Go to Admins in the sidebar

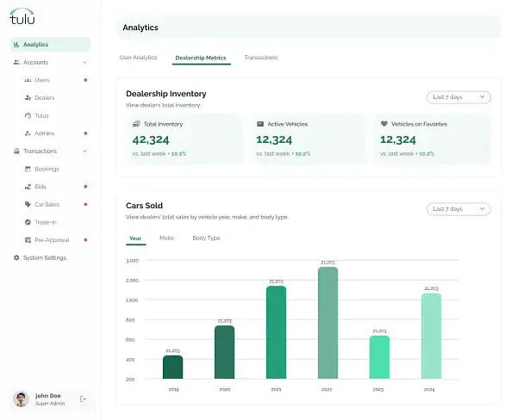click(45, 133)
